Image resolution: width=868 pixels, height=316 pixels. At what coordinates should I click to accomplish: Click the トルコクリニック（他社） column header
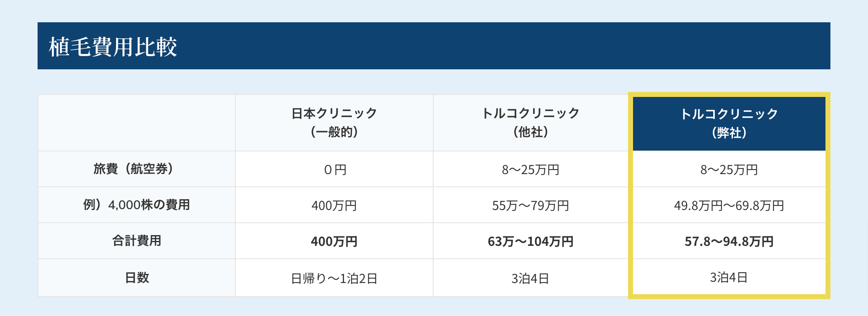point(531,123)
